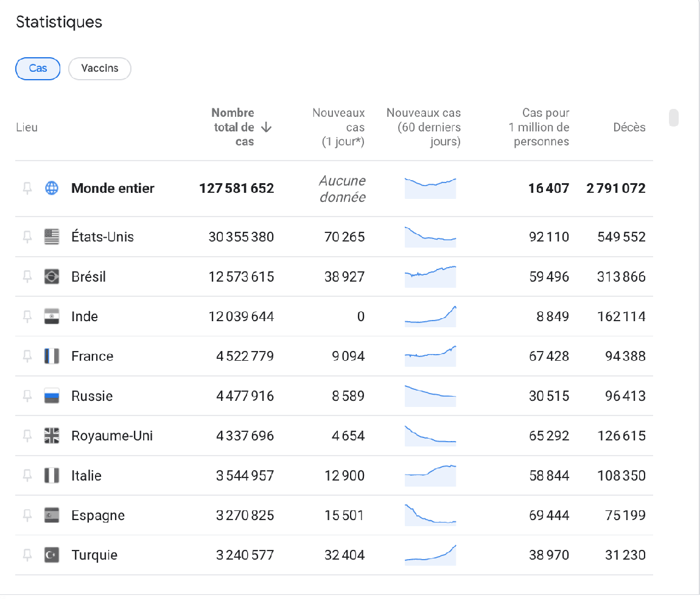
Task: Click the table's vertical scrollbar handle
Action: [673, 117]
